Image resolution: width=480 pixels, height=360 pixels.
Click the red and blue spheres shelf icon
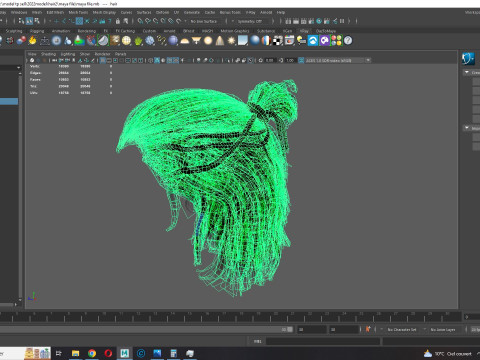click(x=21, y=41)
